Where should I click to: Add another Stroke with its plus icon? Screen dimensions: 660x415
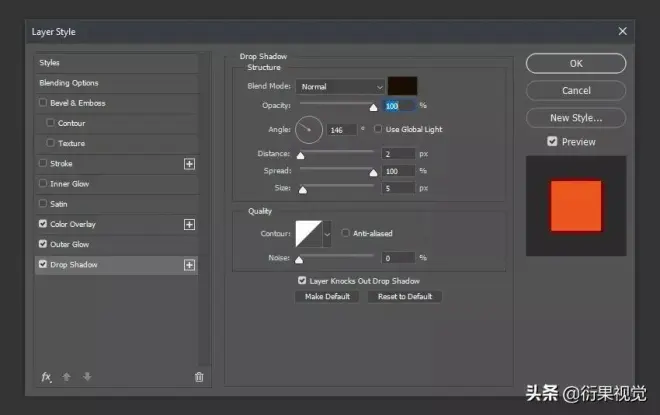(x=189, y=164)
